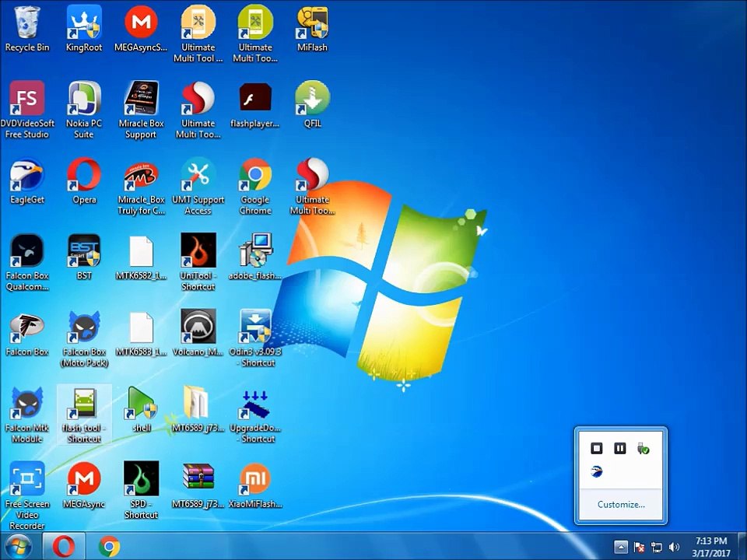
Task: Open the QFIL desktop shortcut
Action: click(313, 105)
